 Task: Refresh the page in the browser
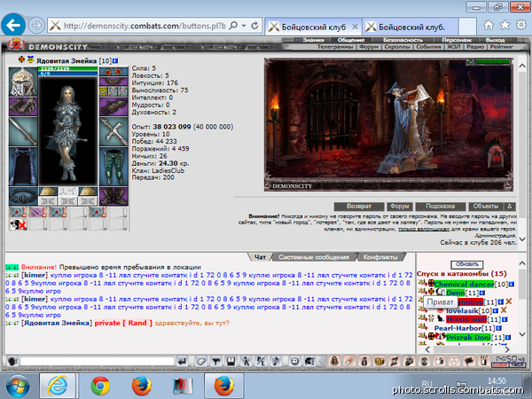(x=254, y=26)
